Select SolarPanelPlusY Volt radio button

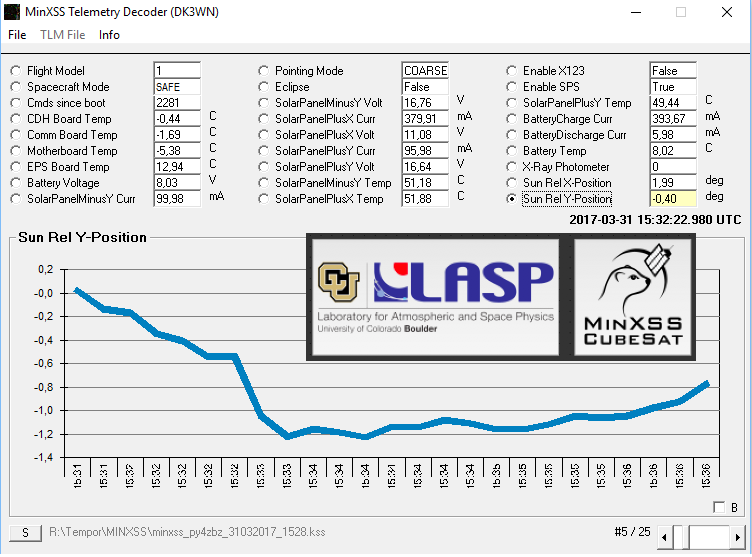263,167
